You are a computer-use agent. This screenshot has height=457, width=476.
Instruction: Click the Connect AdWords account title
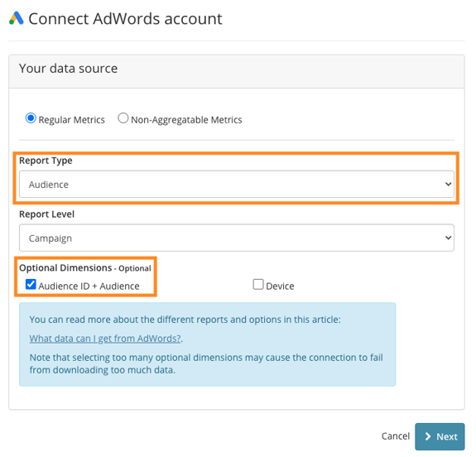[x=125, y=19]
